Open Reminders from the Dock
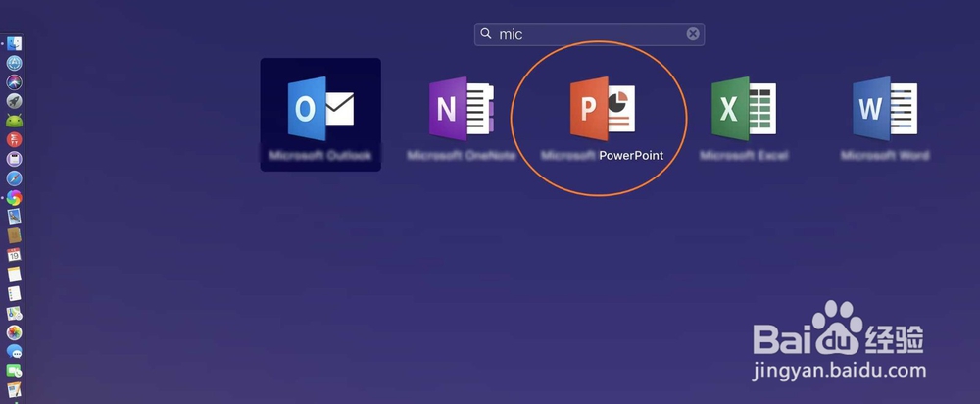 [15, 293]
